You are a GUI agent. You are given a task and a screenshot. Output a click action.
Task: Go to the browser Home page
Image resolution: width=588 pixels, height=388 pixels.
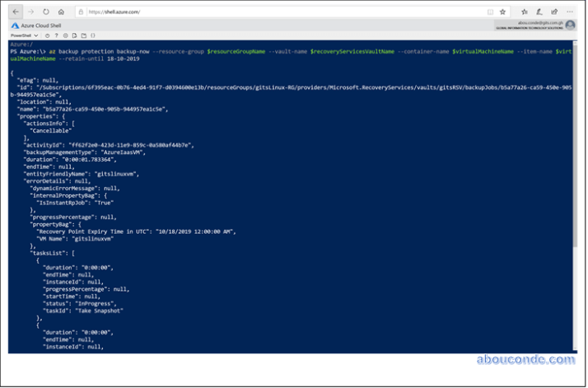pos(61,12)
